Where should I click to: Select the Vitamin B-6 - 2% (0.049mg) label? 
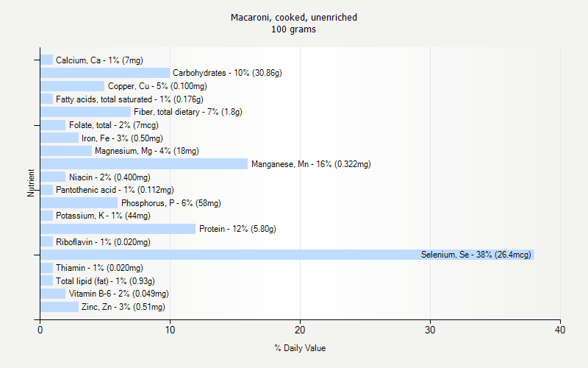[x=119, y=294]
